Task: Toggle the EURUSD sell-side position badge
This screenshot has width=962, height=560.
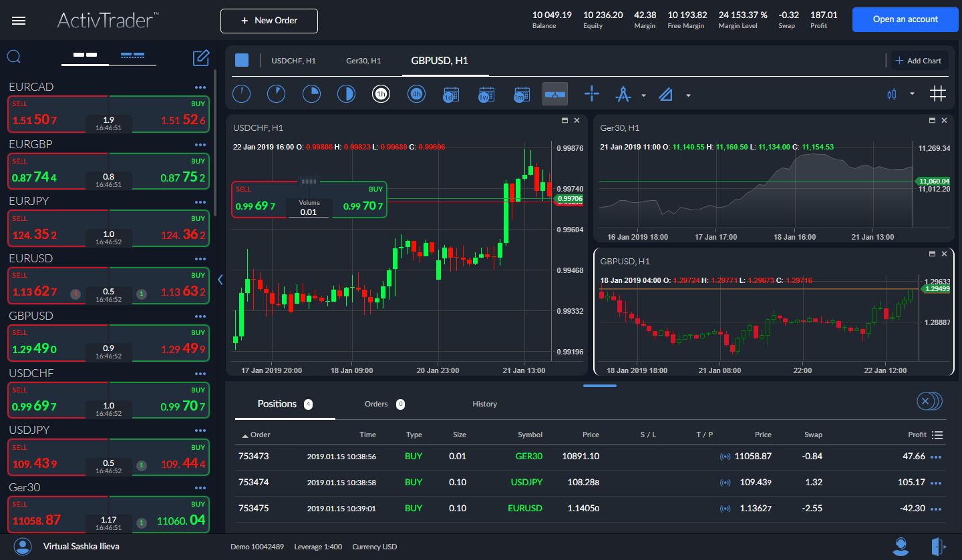Action: click(76, 294)
